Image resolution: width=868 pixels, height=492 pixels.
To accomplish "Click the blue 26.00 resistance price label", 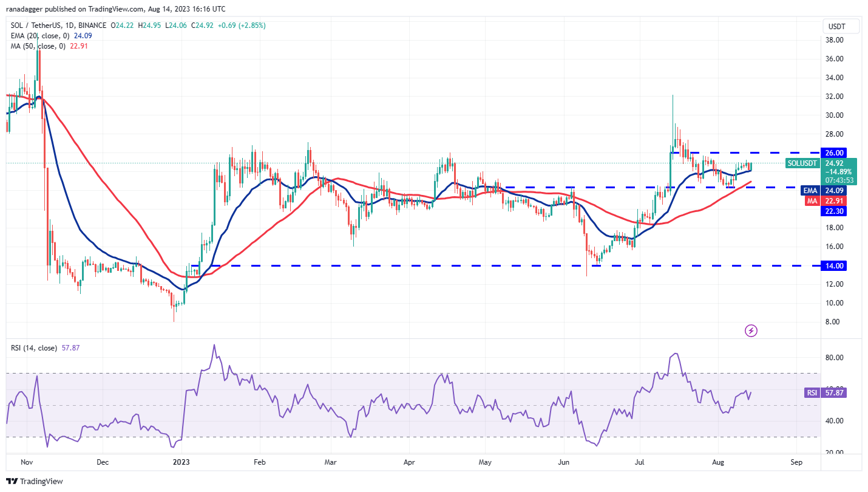I will pyautogui.click(x=834, y=152).
